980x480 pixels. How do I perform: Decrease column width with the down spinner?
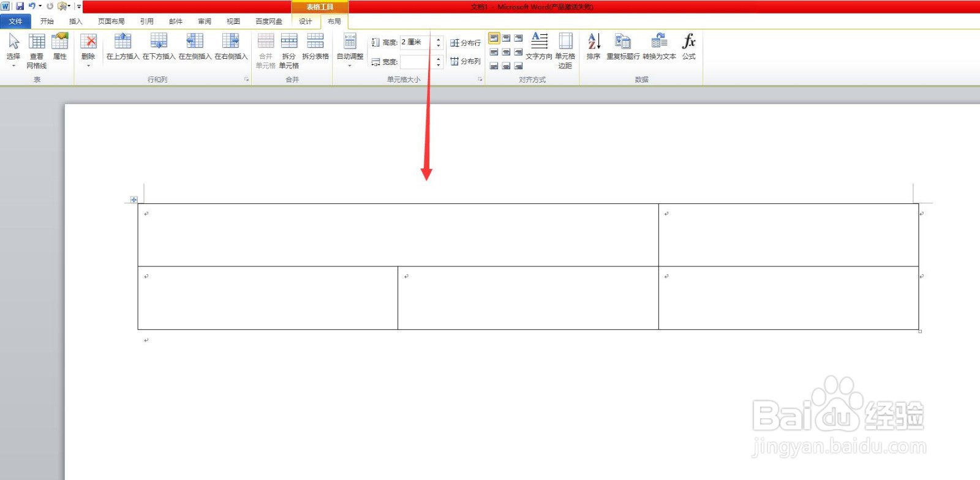[x=439, y=66]
